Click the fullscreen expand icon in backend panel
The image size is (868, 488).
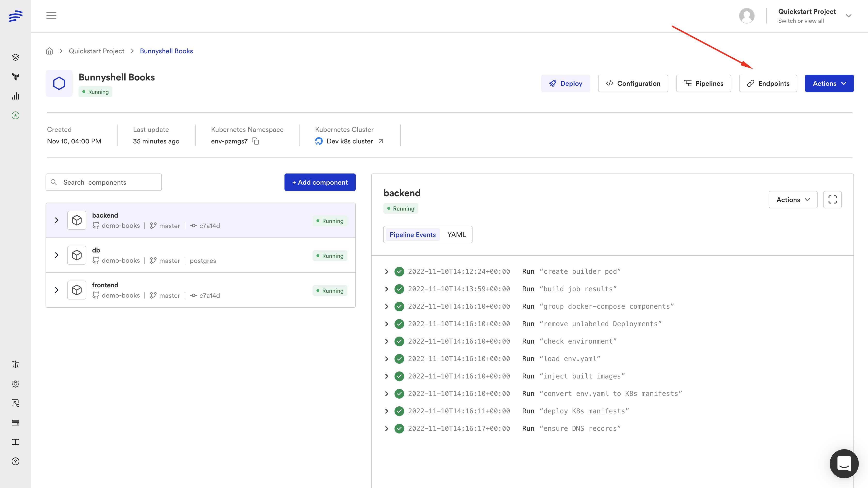(x=832, y=199)
